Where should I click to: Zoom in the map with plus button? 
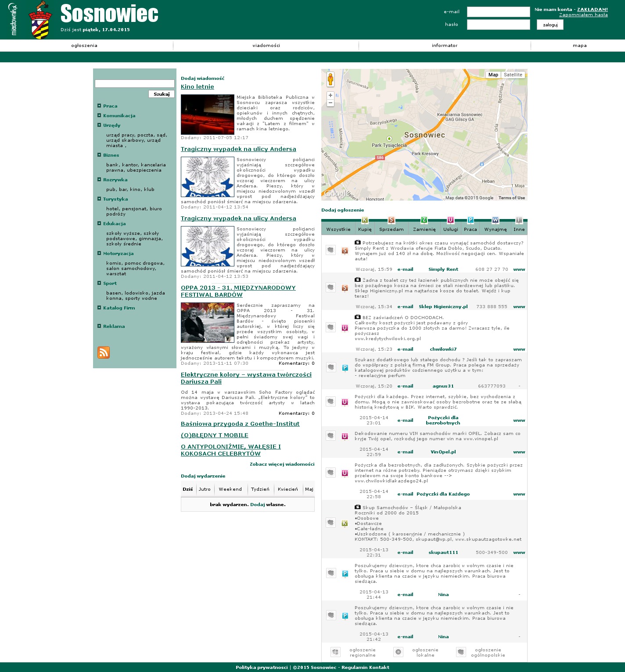pos(330,95)
